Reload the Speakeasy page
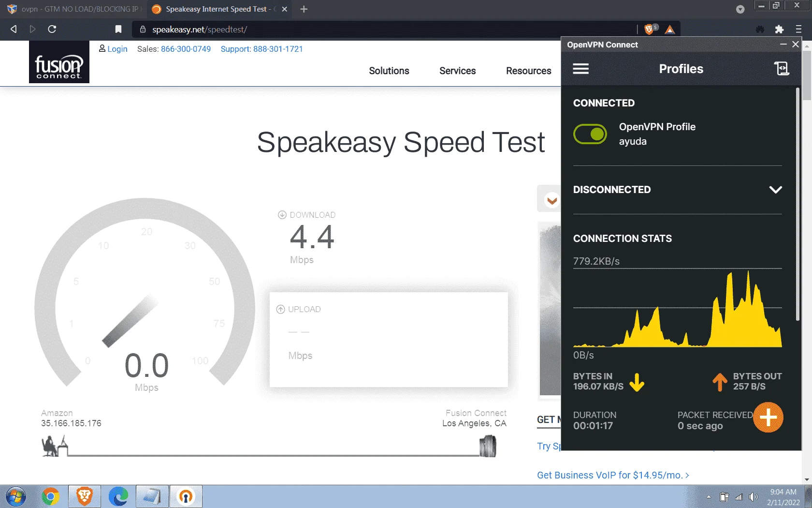The height and width of the screenshot is (508, 812). (52, 29)
